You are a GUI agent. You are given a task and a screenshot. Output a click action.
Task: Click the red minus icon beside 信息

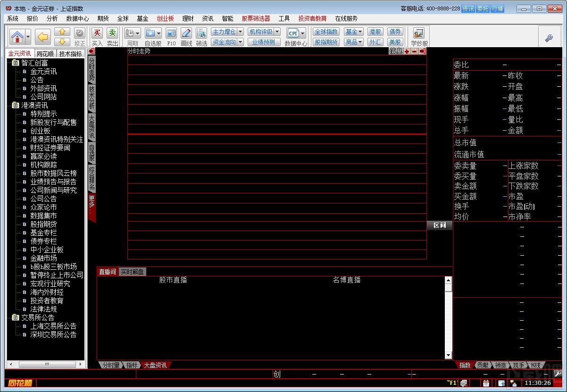click(414, 51)
